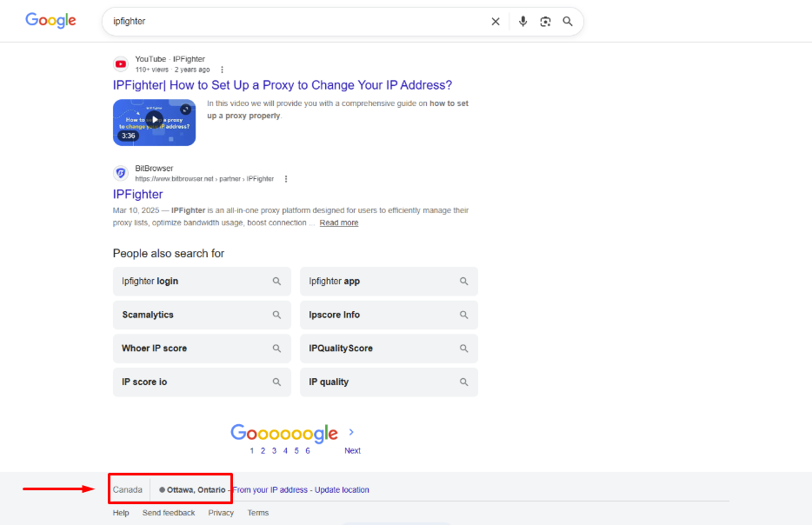Open Terms footer link
The height and width of the screenshot is (525, 812).
[258, 513]
